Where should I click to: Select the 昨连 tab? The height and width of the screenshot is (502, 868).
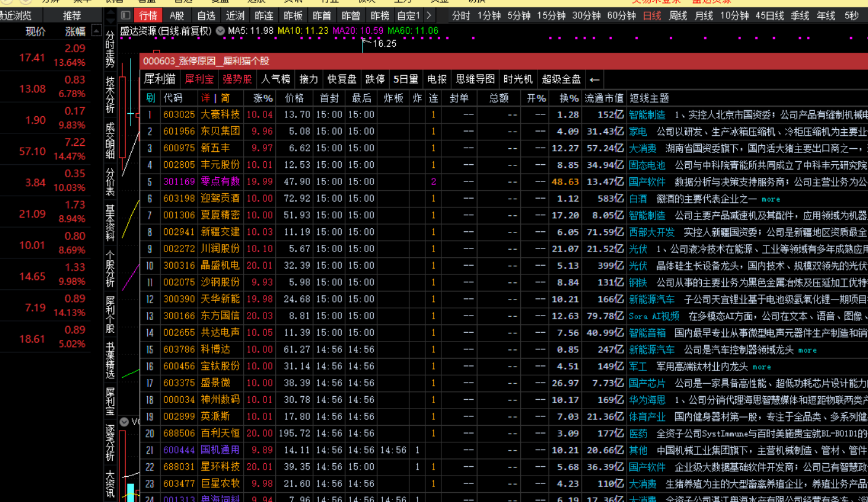pos(264,15)
